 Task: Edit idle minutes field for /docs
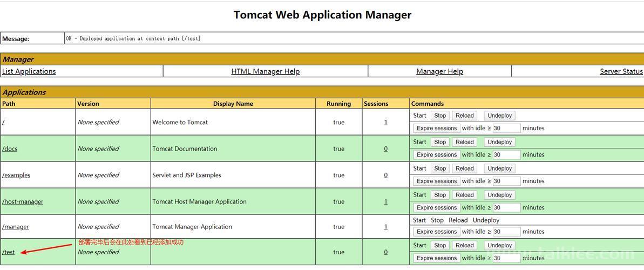[x=507, y=154]
